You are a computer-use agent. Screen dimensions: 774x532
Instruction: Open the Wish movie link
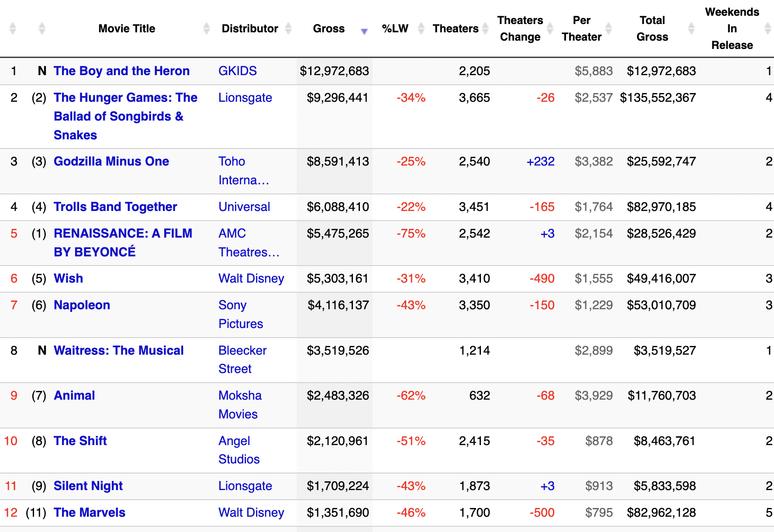[68, 278]
